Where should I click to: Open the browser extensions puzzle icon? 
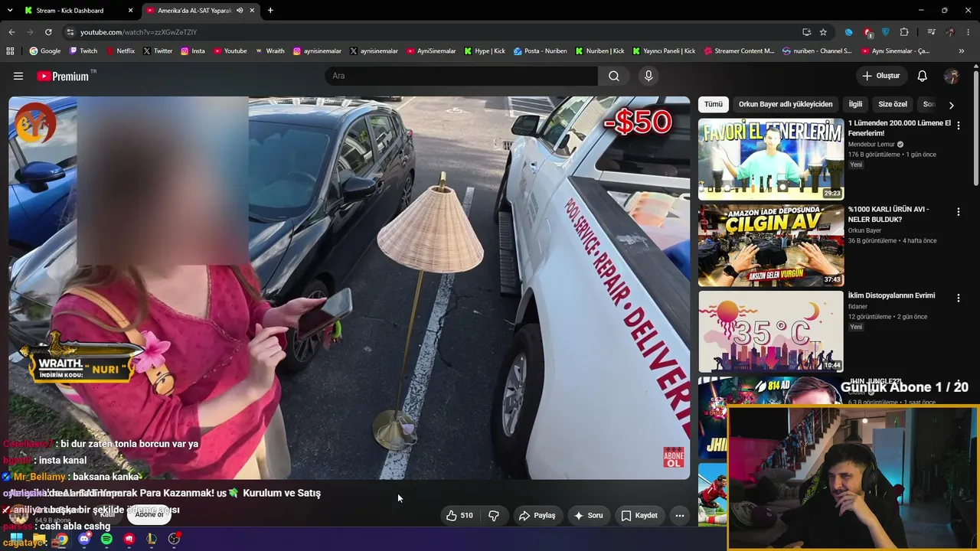pos(904,32)
